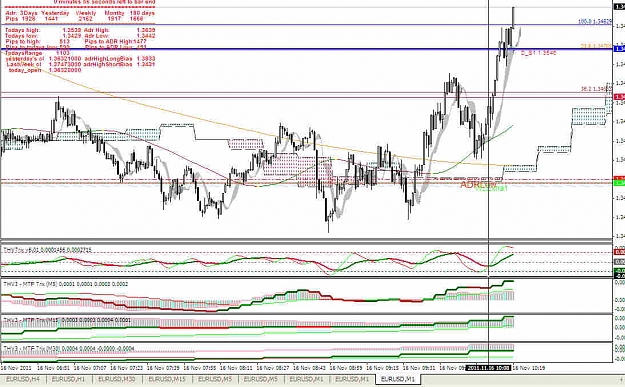Image resolution: width=625 pixels, height=387 pixels.
Task: Click the 'Adr High:' label
Action: point(96,30)
